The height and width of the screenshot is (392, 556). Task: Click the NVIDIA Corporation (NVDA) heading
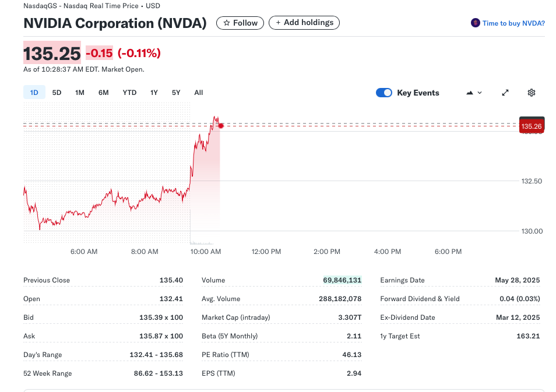pos(115,23)
